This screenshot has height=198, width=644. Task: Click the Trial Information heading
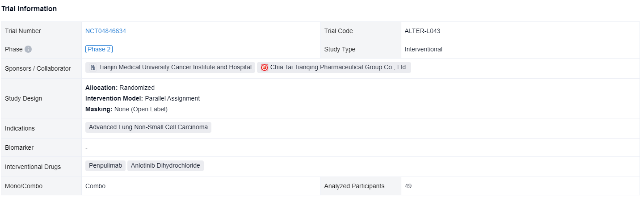(29, 9)
